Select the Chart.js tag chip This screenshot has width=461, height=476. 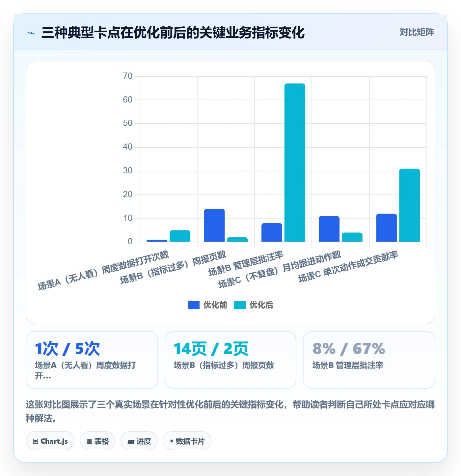click(50, 441)
